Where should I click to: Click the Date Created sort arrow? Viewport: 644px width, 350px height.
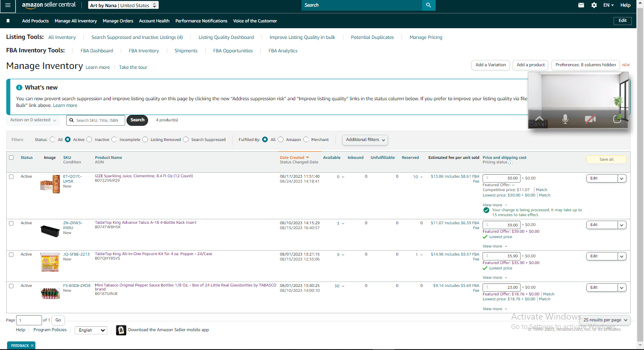308,158
